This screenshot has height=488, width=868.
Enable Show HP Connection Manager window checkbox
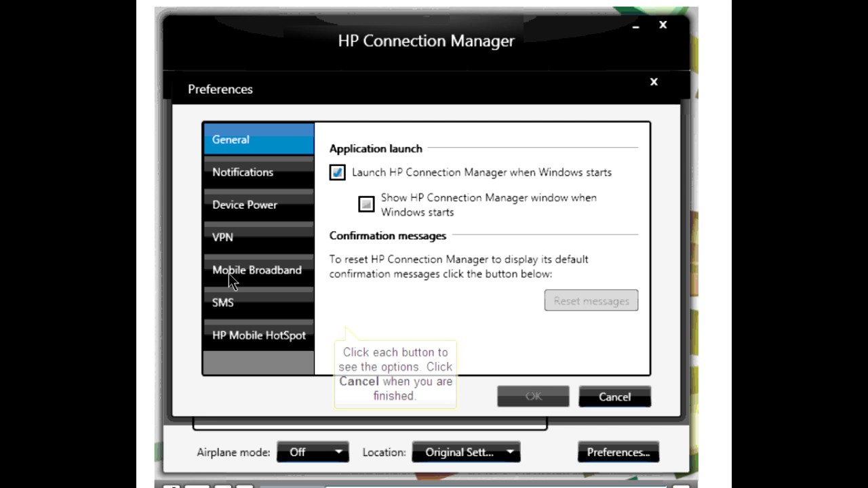[366, 204]
